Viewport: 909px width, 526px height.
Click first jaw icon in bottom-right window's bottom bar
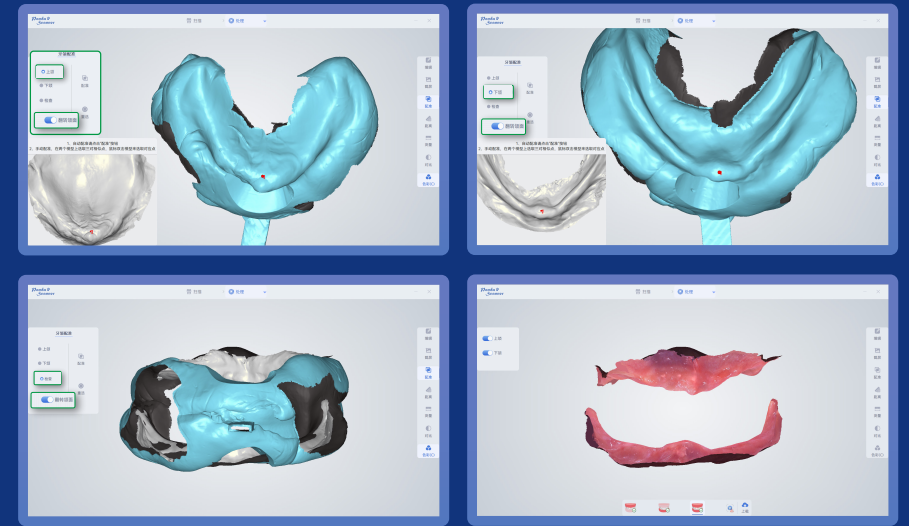click(630, 508)
